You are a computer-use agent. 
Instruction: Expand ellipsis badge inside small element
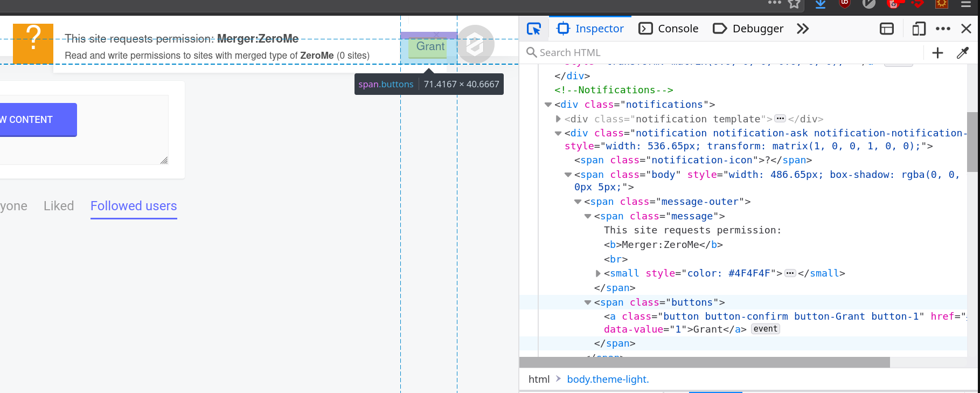pyautogui.click(x=790, y=273)
